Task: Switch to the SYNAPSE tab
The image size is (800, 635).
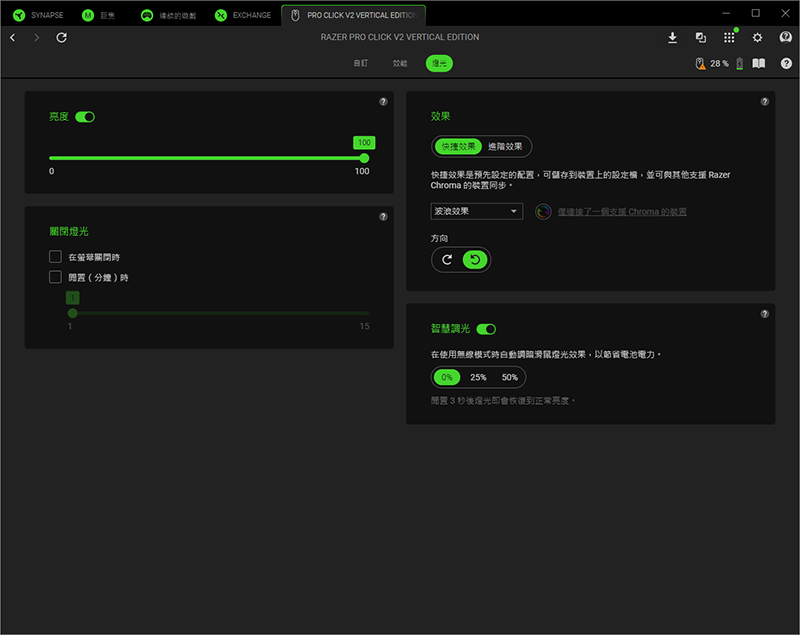Action: pos(38,15)
